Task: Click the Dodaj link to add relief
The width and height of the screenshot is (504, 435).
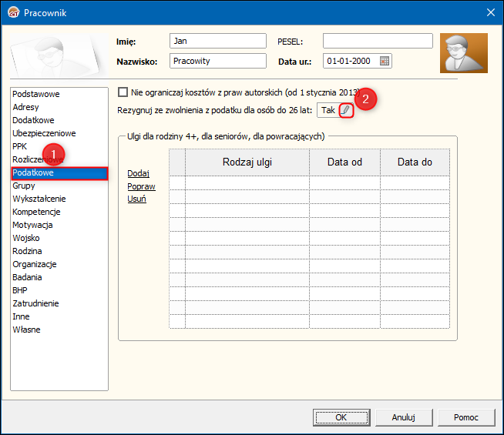Action: point(138,173)
